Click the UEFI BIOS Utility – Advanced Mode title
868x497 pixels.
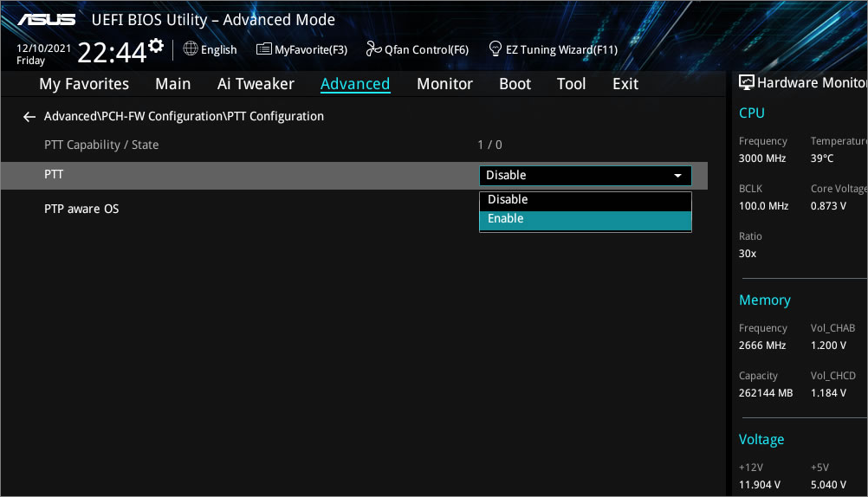213,20
